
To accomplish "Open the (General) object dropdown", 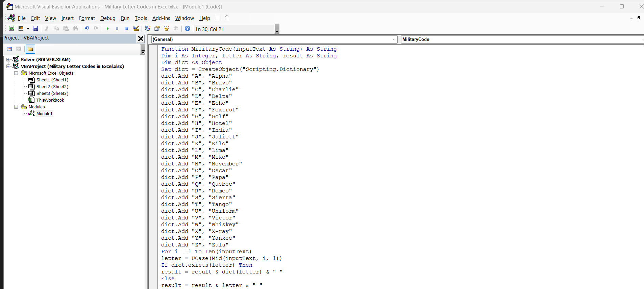I will [x=394, y=40].
